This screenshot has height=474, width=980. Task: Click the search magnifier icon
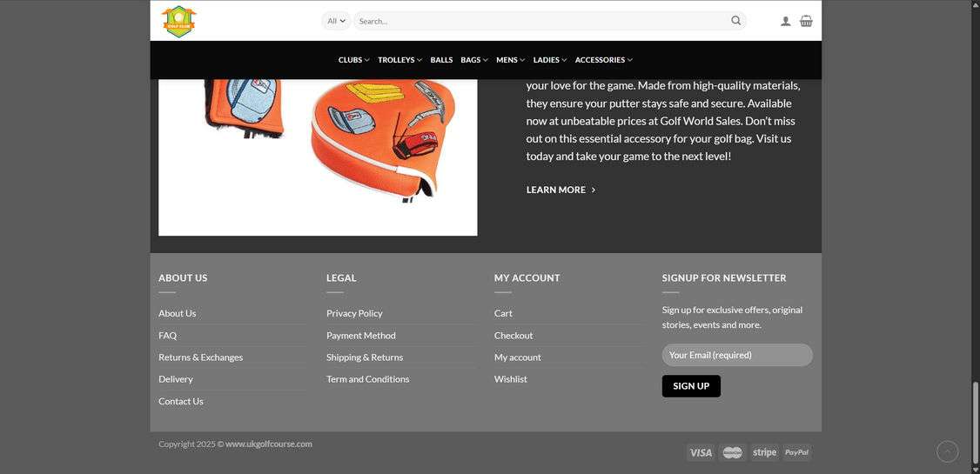pyautogui.click(x=735, y=21)
